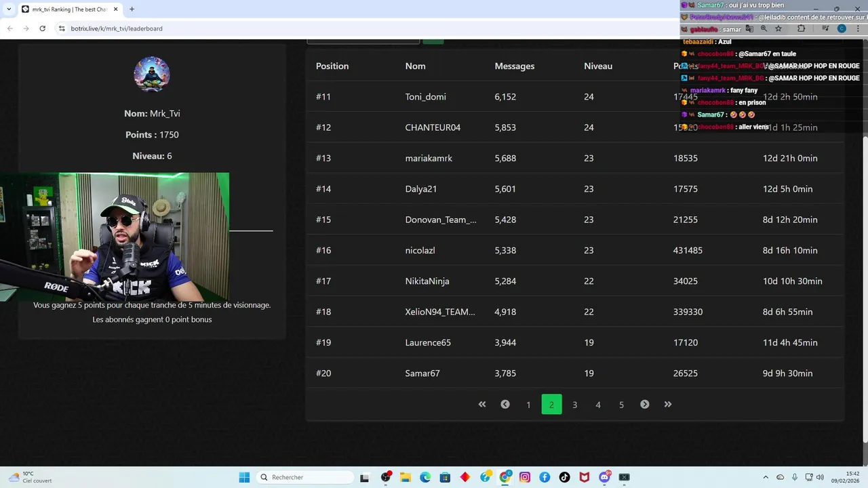Open browser extensions puzzle icon
This screenshot has width=868, height=488.
click(801, 28)
